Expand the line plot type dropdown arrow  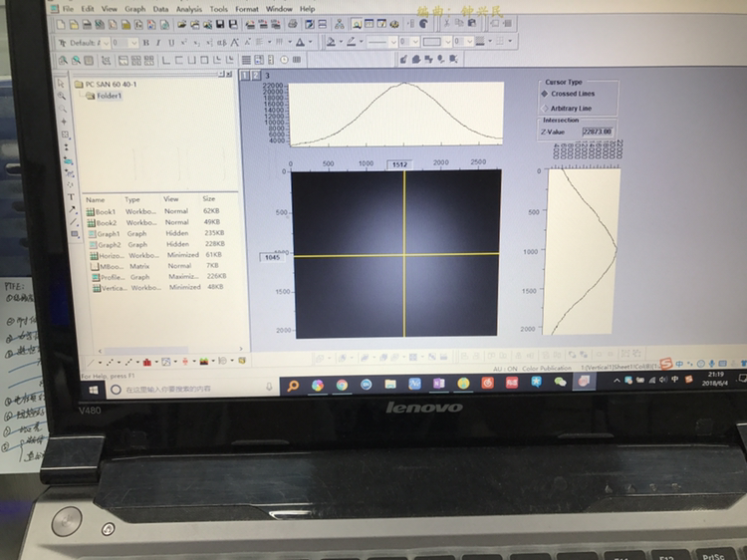100,363
